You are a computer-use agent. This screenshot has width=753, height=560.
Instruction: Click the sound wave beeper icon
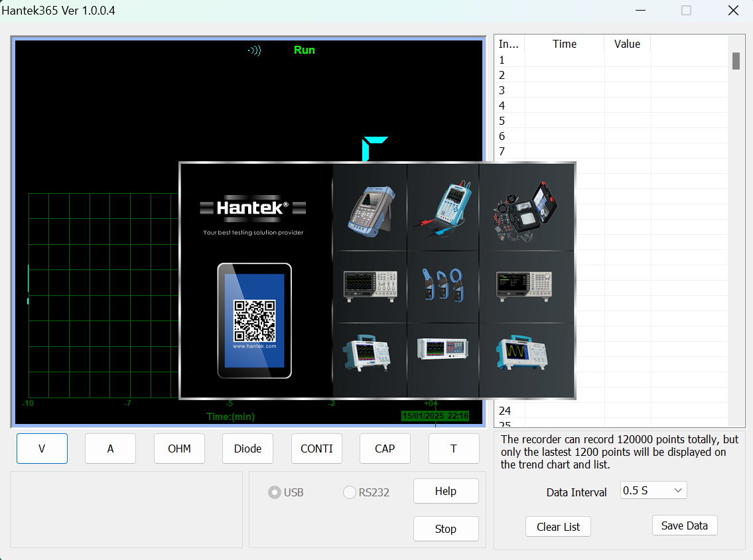tap(255, 50)
